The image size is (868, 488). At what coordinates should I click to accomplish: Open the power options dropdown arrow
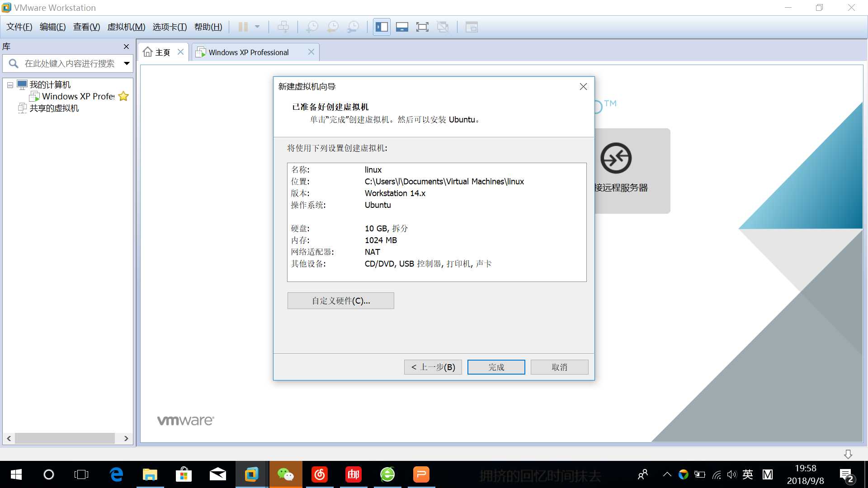pos(257,27)
